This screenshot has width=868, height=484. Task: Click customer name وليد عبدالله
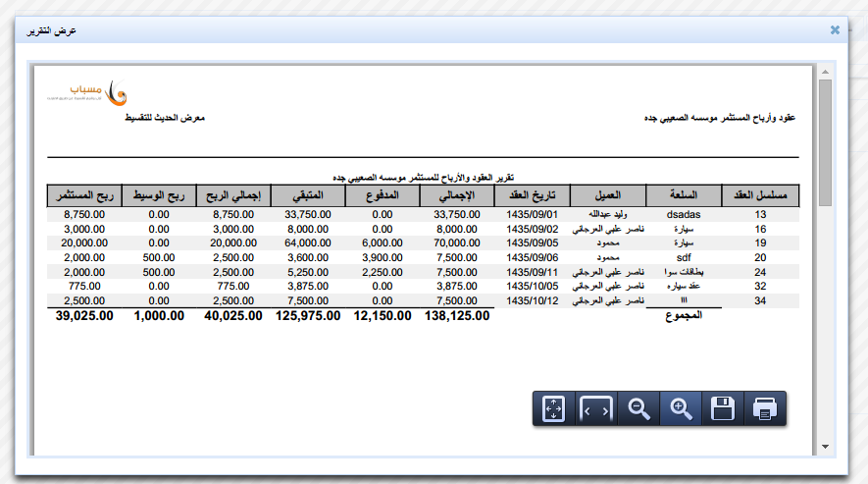click(608, 214)
